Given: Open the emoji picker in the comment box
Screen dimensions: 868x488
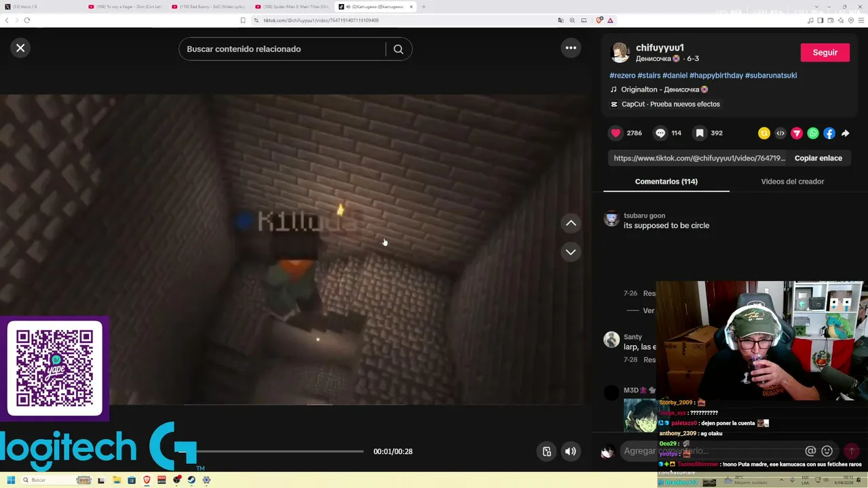Looking at the screenshot, I should 827,451.
